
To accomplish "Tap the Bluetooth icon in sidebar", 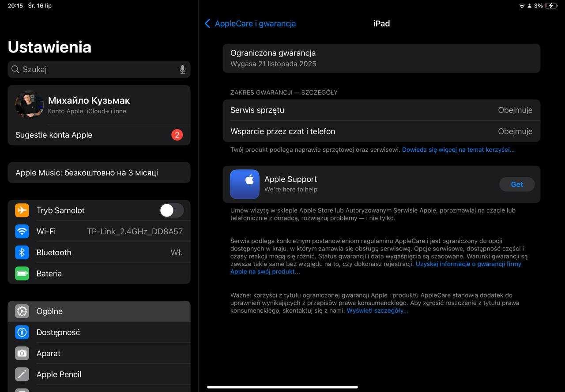I will click(x=22, y=253).
